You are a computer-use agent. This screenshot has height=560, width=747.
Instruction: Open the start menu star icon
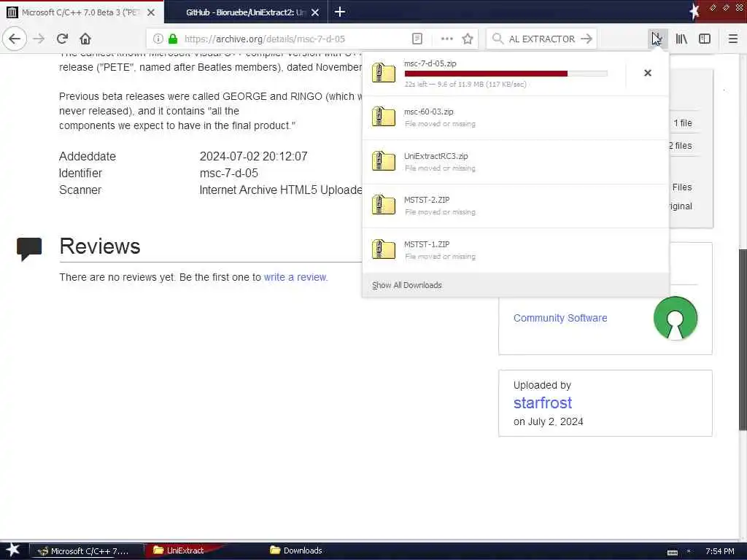(x=12, y=551)
